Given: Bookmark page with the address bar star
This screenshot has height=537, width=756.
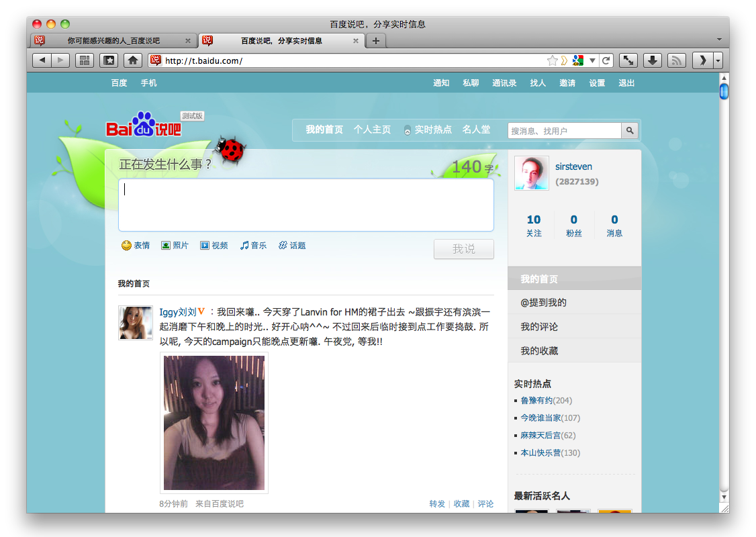Looking at the screenshot, I should pos(552,60).
